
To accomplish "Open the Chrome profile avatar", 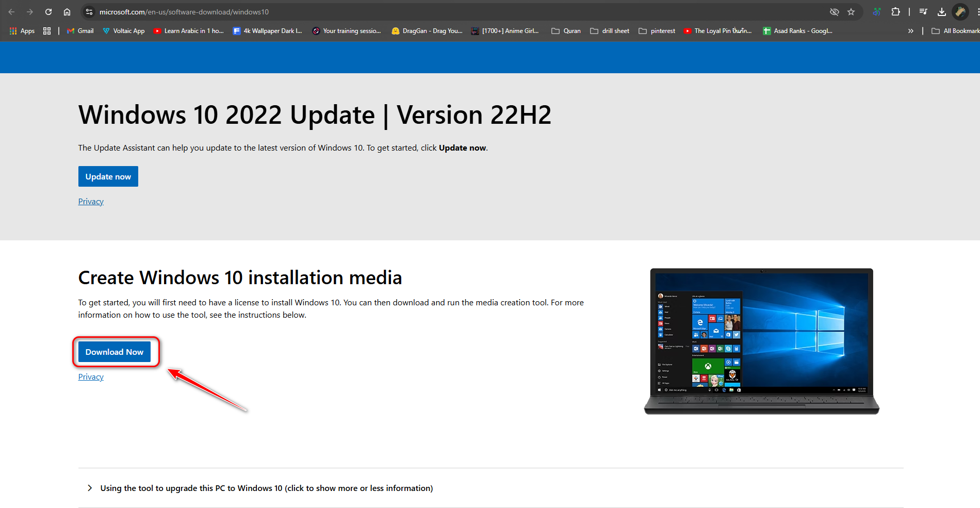I will pos(960,12).
